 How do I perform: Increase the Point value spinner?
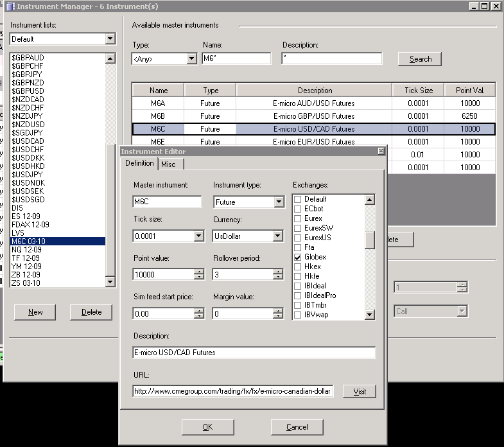pos(199,271)
